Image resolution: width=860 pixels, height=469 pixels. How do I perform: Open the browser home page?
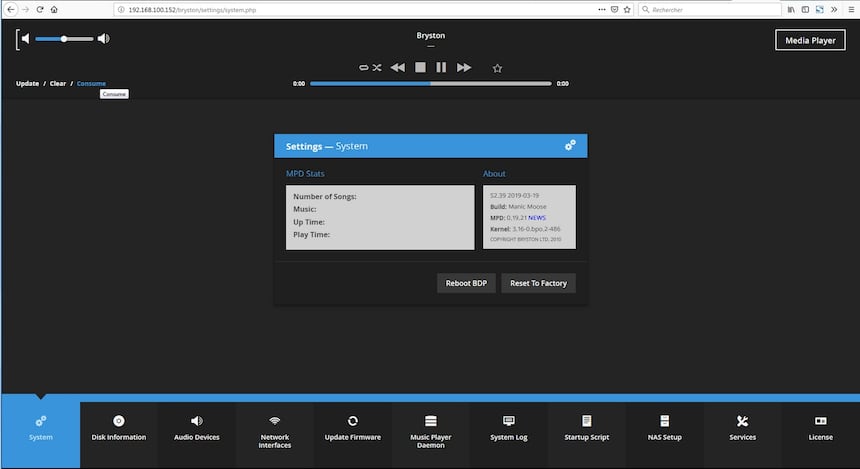pos(54,9)
